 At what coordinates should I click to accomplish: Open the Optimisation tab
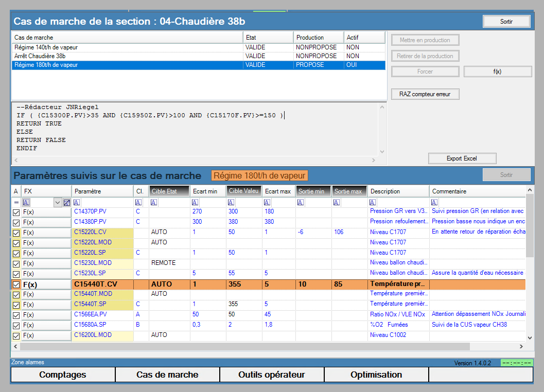pos(376,375)
